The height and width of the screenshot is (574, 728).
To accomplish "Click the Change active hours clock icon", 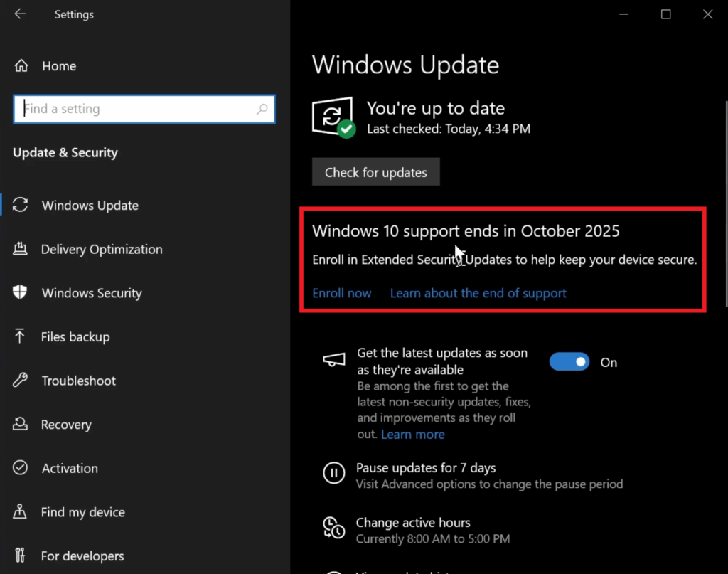I will [x=333, y=528].
